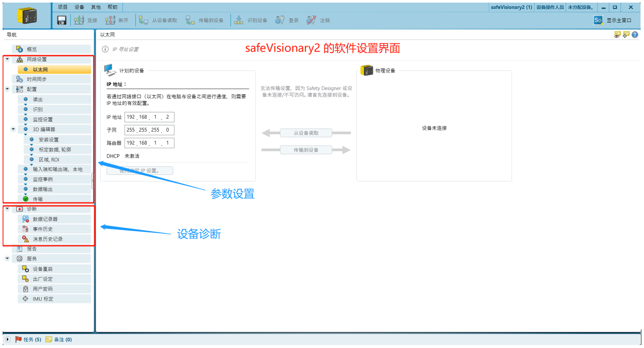Collapse the 服务 tree arrow
Viewport: 644px width, 348px height.
[x=7, y=259]
